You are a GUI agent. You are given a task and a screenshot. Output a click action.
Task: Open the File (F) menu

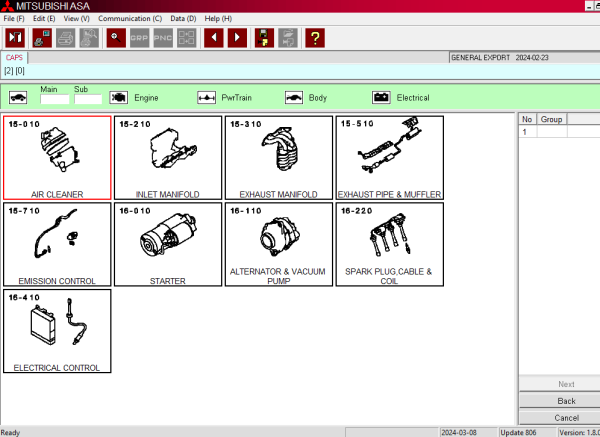(14, 18)
